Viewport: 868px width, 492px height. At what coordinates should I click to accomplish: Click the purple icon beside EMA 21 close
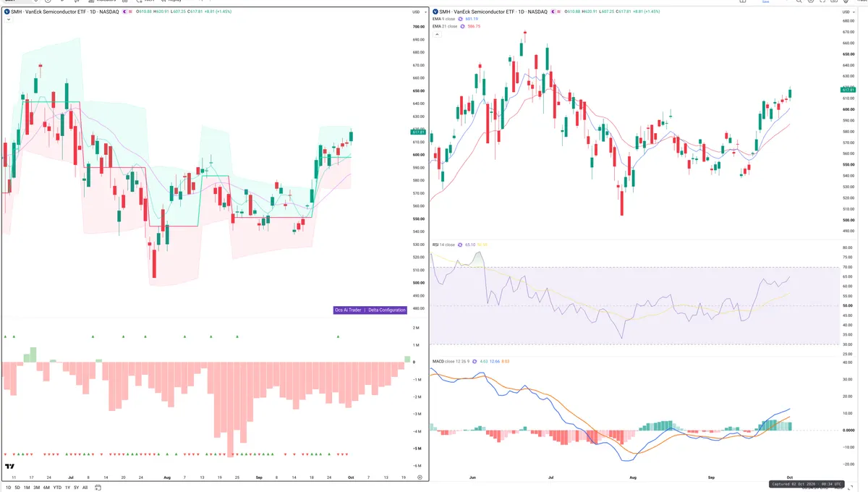(x=464, y=26)
